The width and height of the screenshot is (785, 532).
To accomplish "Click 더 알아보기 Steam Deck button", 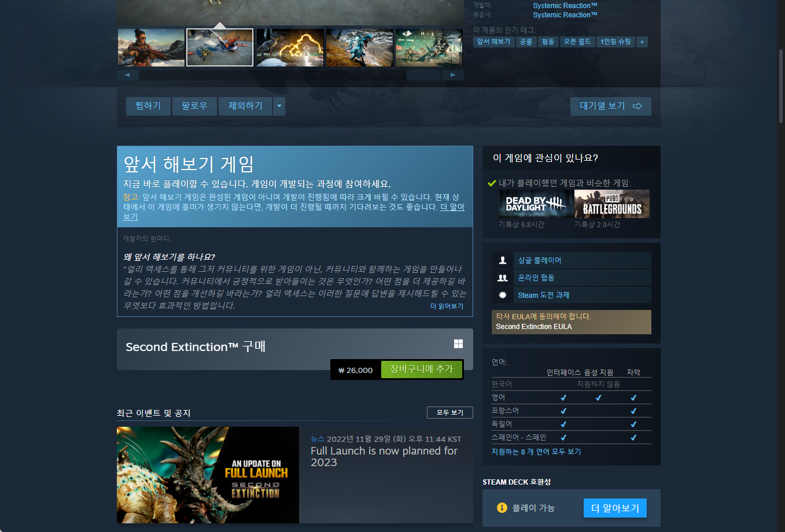I will point(615,508).
